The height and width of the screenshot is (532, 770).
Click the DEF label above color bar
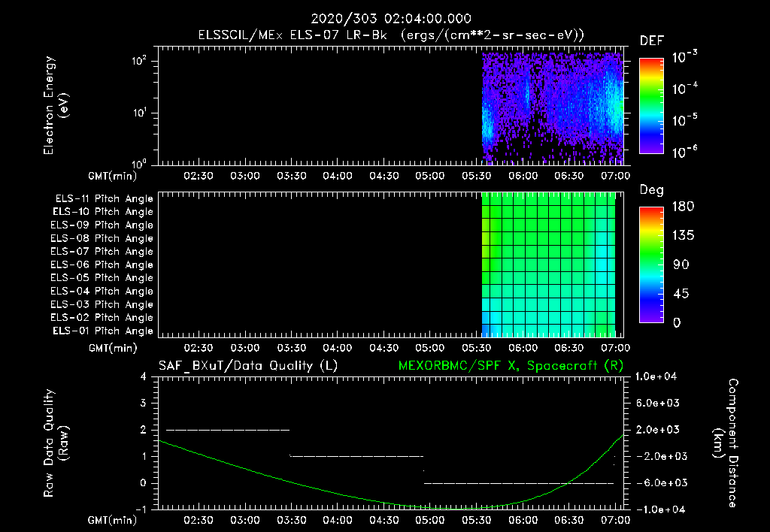click(x=652, y=41)
